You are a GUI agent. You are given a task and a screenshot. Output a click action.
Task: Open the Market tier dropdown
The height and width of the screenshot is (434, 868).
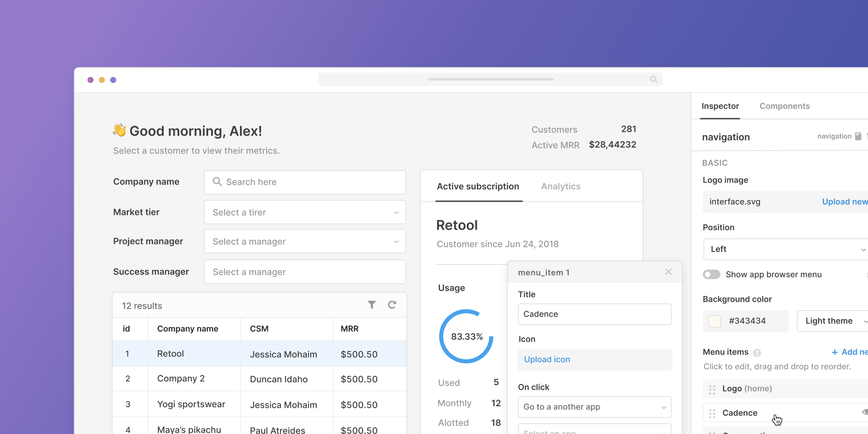[305, 212]
